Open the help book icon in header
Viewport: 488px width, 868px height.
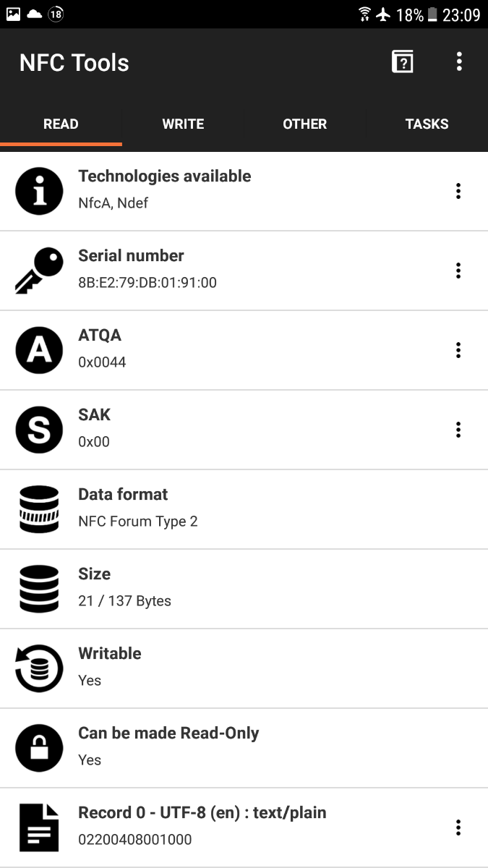[x=403, y=62]
